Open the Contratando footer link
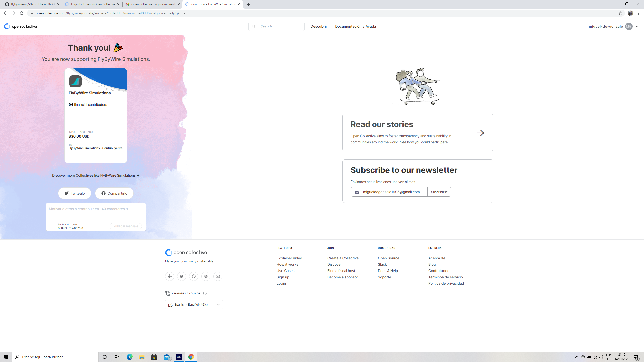644x362 pixels. [x=439, y=271]
